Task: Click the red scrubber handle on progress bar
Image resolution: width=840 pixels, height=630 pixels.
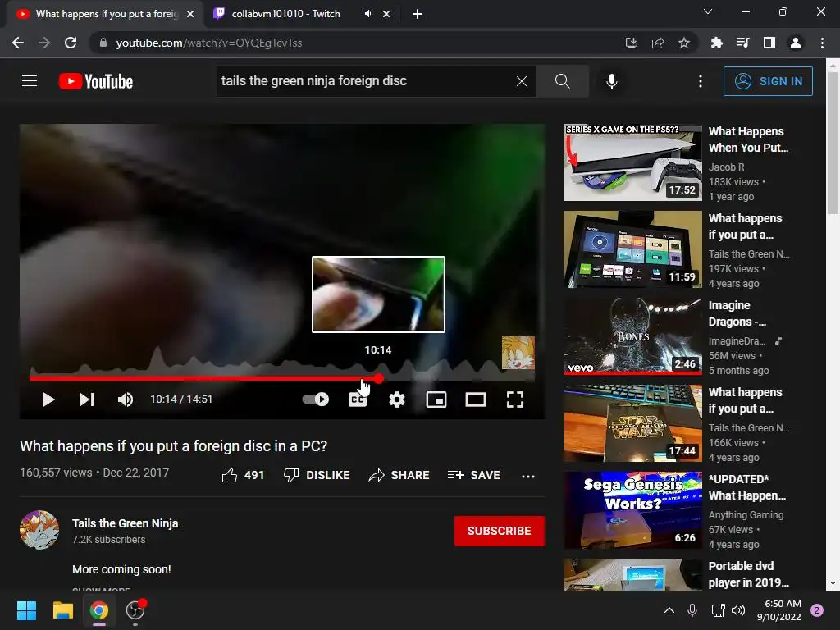Action: [x=379, y=379]
